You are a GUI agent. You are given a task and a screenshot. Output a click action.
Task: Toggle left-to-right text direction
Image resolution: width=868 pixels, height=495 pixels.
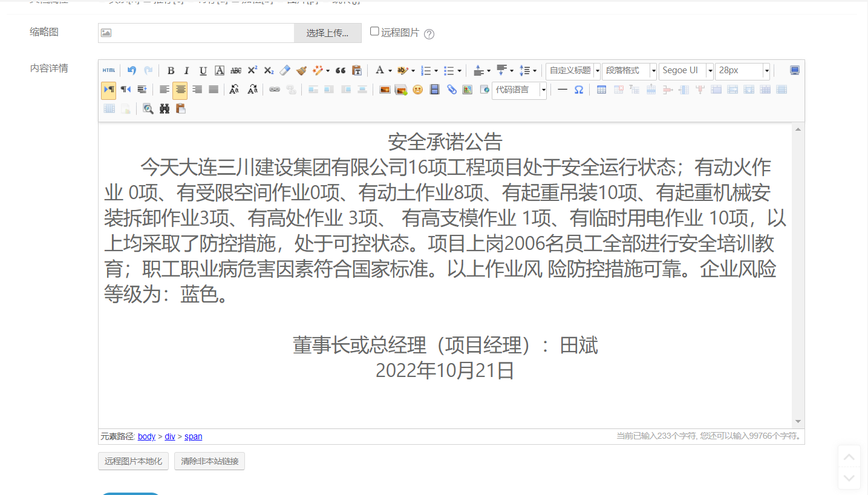(x=109, y=90)
